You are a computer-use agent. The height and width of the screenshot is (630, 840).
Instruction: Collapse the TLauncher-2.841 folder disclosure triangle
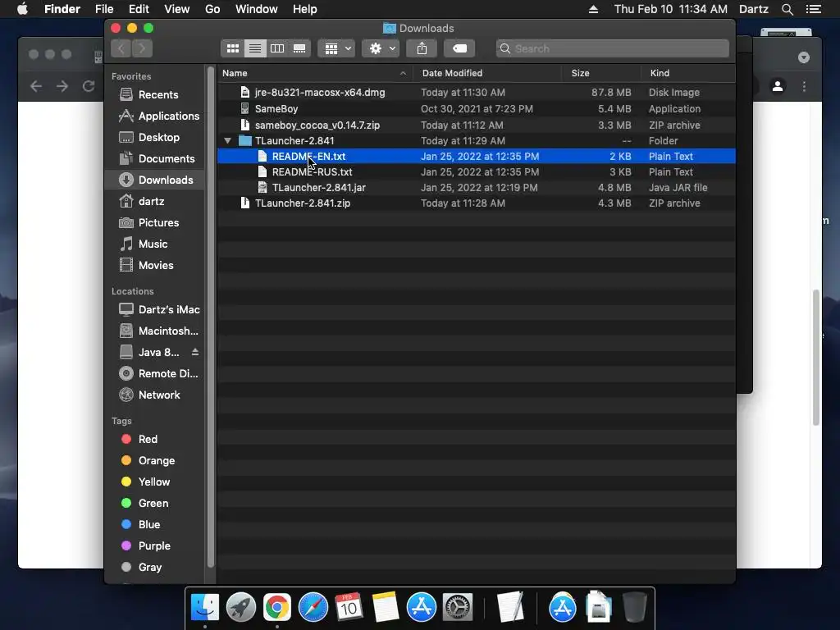tap(228, 141)
